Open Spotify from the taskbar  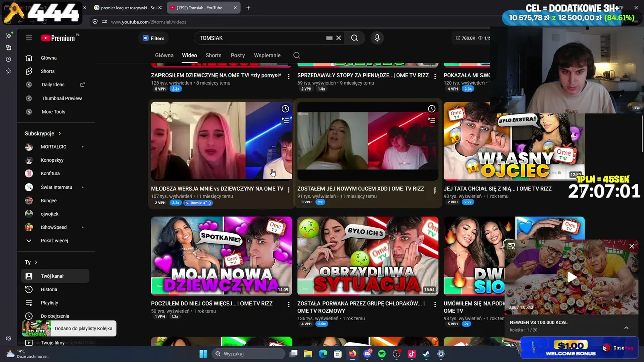click(x=382, y=354)
